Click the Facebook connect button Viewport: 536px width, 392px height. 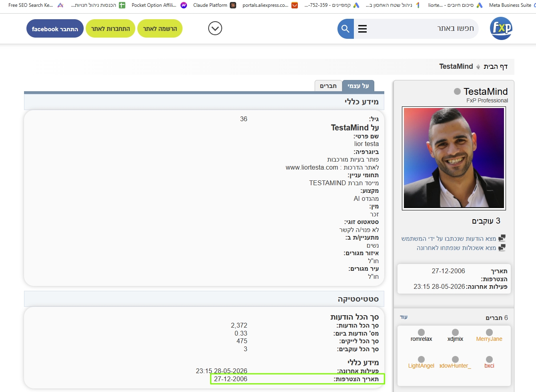55,29
